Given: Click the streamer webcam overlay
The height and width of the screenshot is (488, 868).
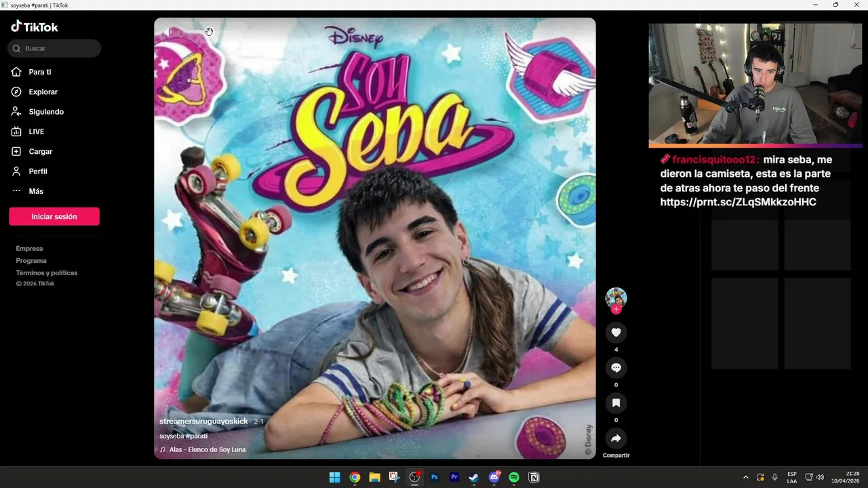Looking at the screenshot, I should 755,85.
